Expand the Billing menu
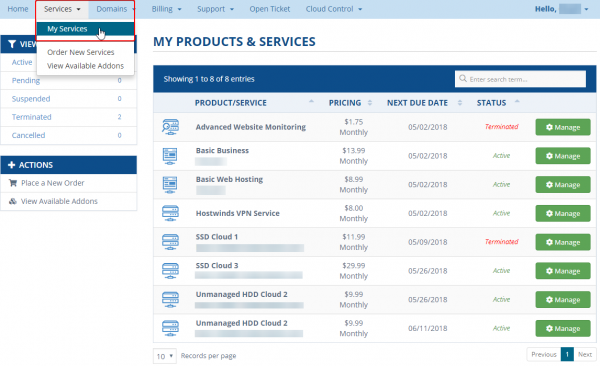The width and height of the screenshot is (600, 366). [x=166, y=9]
